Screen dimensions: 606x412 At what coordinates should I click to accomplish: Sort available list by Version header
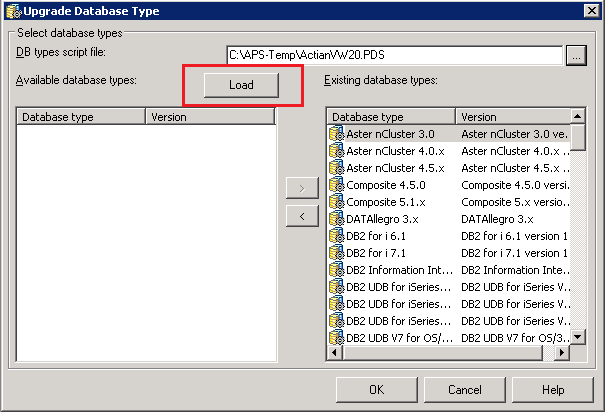pyautogui.click(x=210, y=117)
